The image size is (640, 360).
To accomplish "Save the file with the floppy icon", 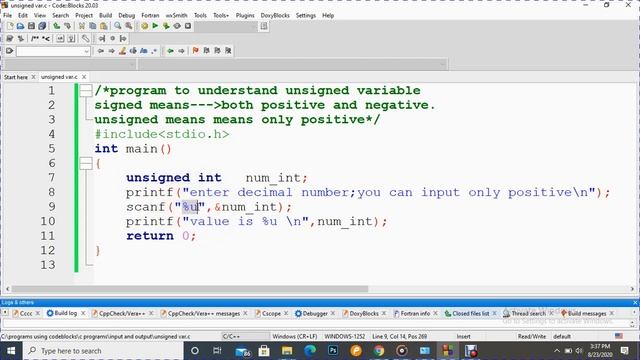I will [x=31, y=26].
